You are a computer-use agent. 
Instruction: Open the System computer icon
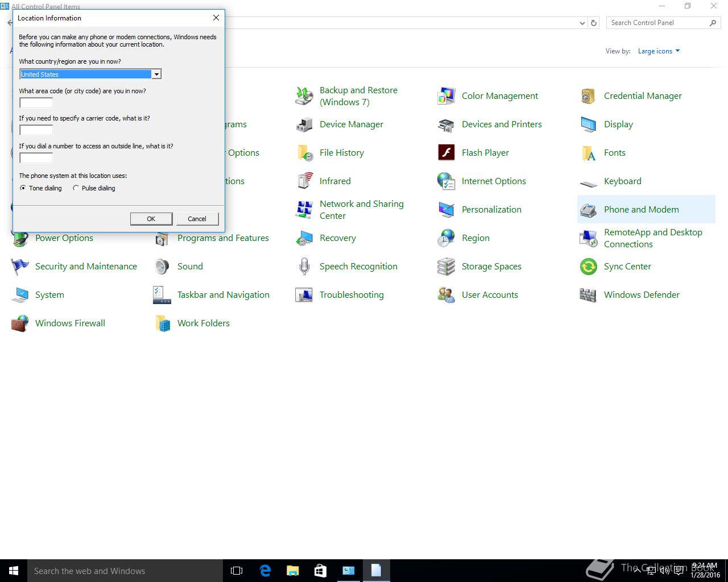(20, 295)
